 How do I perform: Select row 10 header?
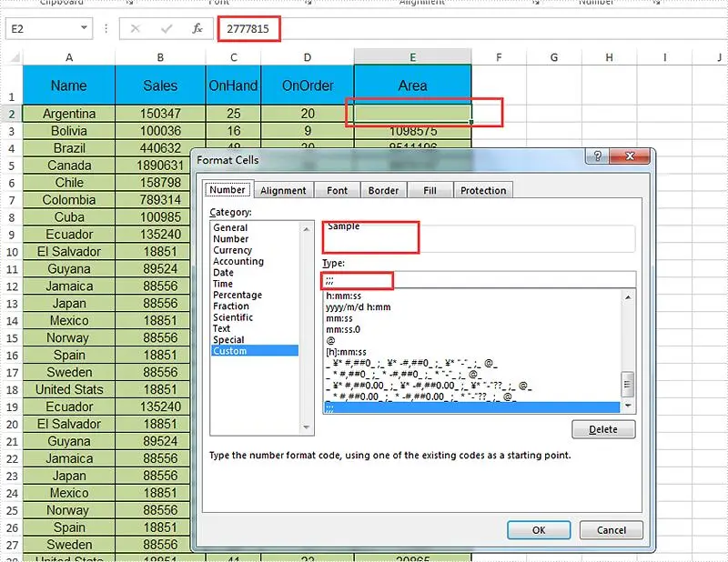pyautogui.click(x=12, y=252)
